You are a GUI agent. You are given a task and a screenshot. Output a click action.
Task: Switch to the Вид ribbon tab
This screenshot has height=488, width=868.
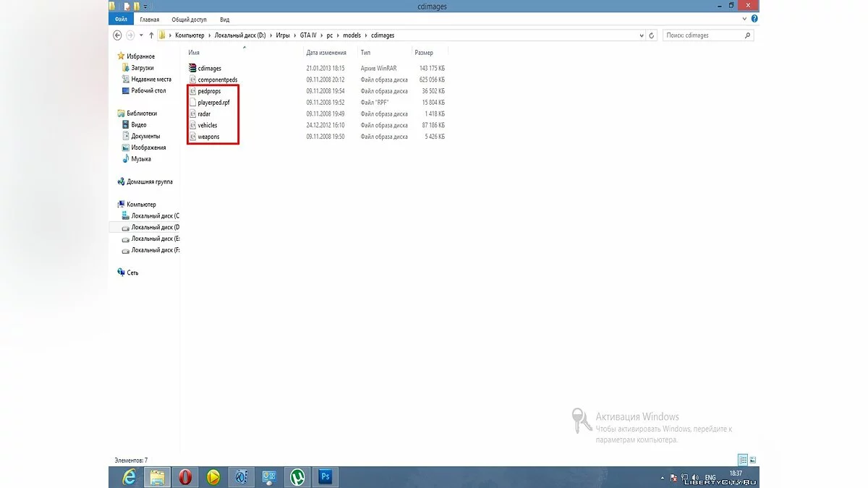click(224, 20)
